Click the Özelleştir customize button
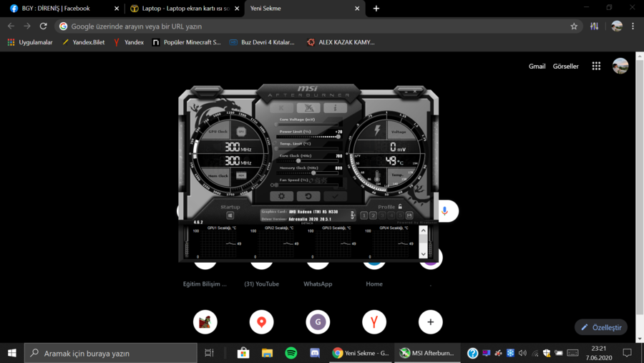Image resolution: width=644 pixels, height=363 pixels. (601, 327)
